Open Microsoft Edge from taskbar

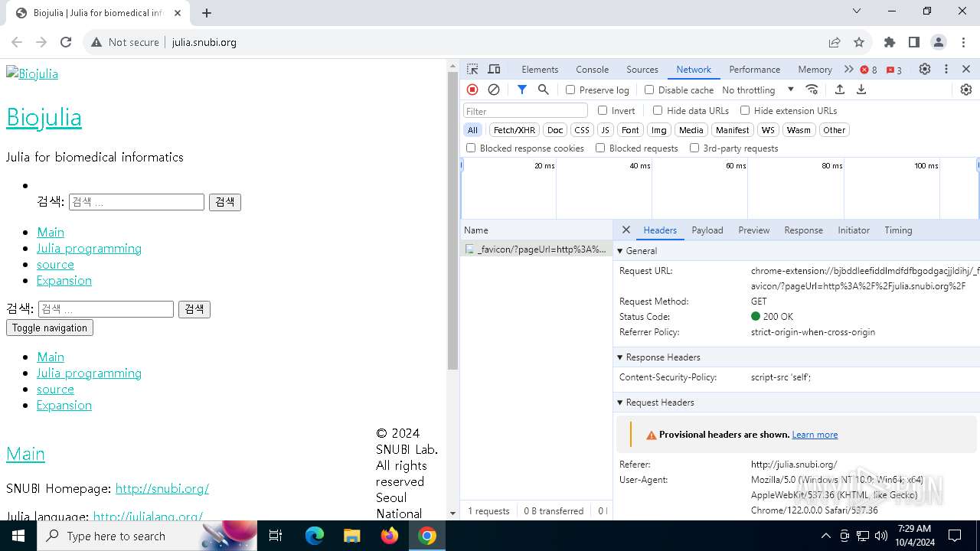pos(315,536)
